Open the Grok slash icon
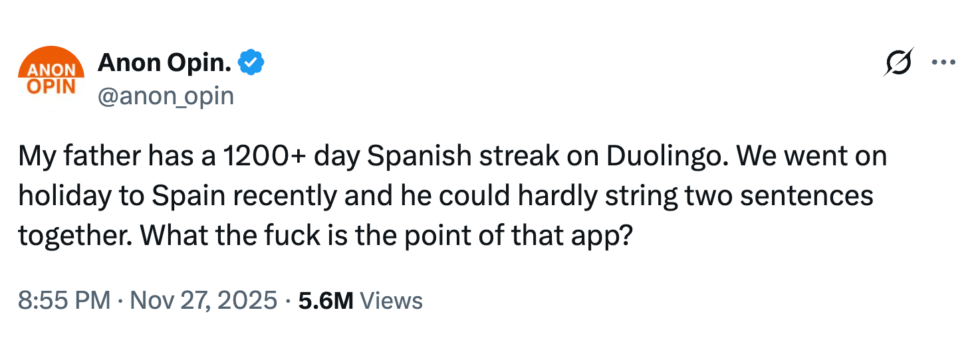The height and width of the screenshot is (340, 980). click(898, 62)
